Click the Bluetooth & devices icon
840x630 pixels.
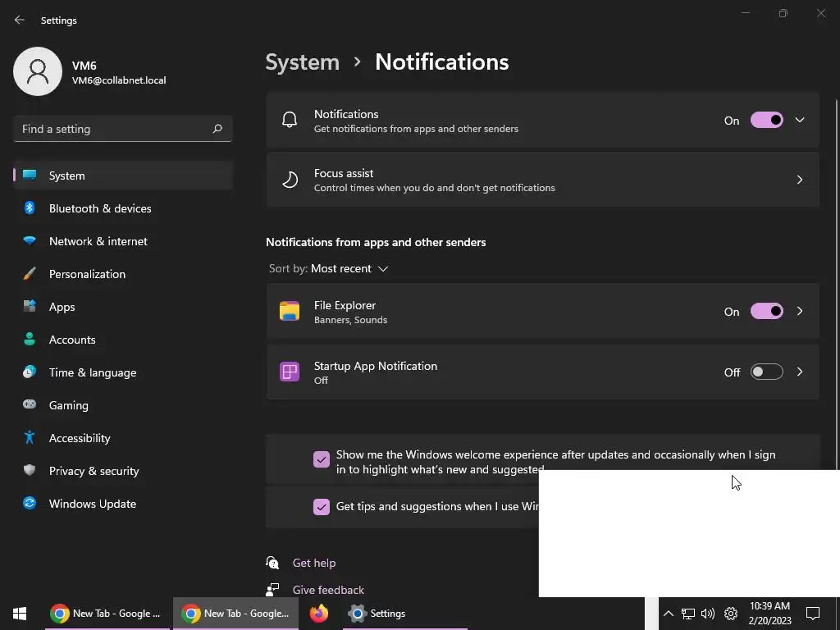coord(30,208)
